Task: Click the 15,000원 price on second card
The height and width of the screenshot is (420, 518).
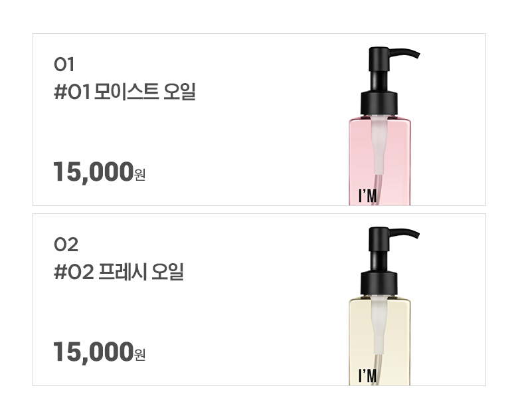Action: [x=100, y=352]
